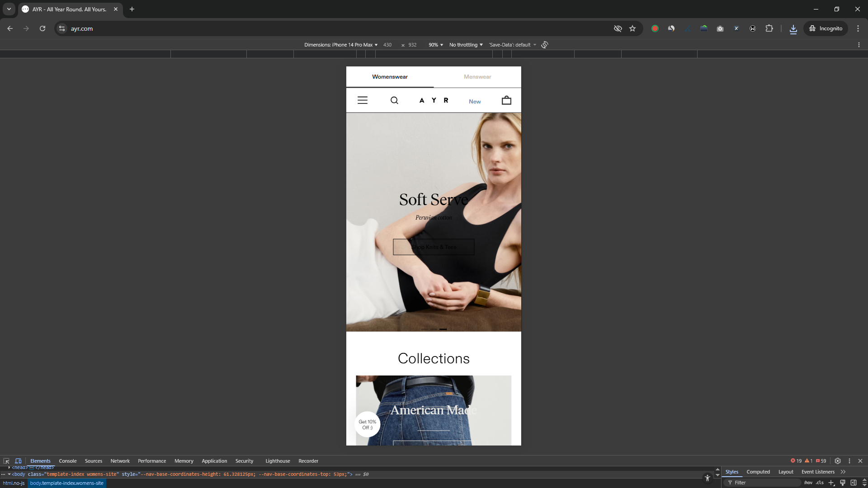Open the shopping bag icon
The height and width of the screenshot is (488, 868).
506,100
